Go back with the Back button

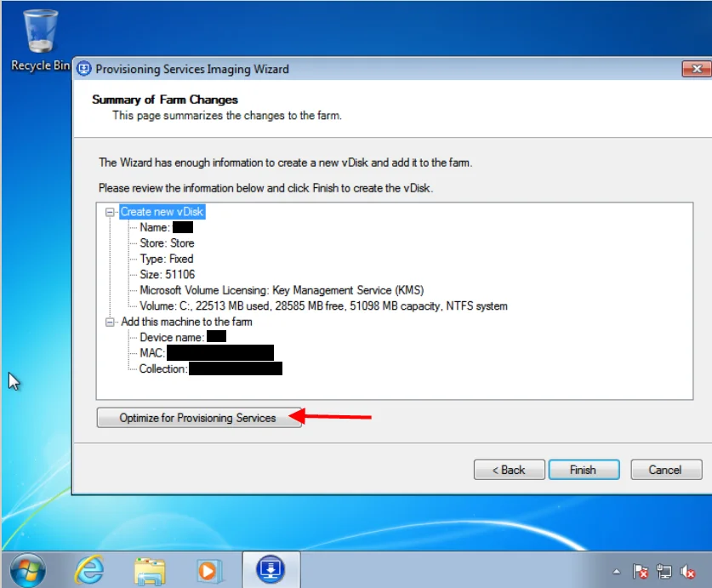[509, 470]
